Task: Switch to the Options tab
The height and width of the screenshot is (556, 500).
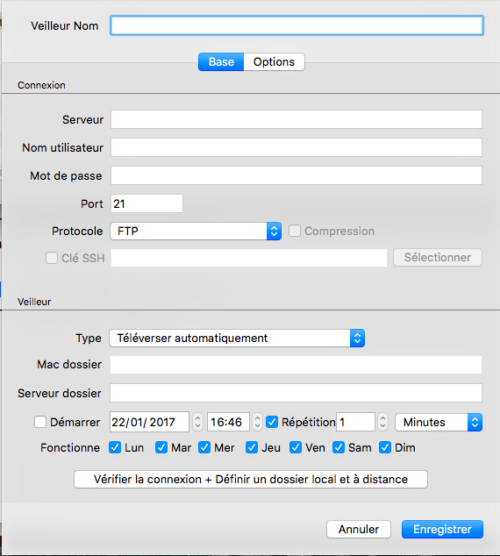Action: (274, 62)
